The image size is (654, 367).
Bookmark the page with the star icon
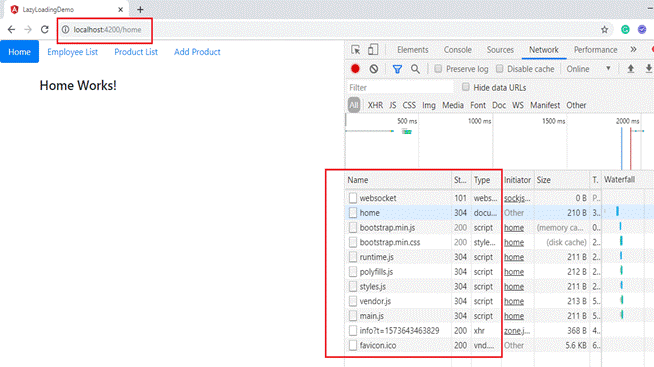[x=604, y=30]
